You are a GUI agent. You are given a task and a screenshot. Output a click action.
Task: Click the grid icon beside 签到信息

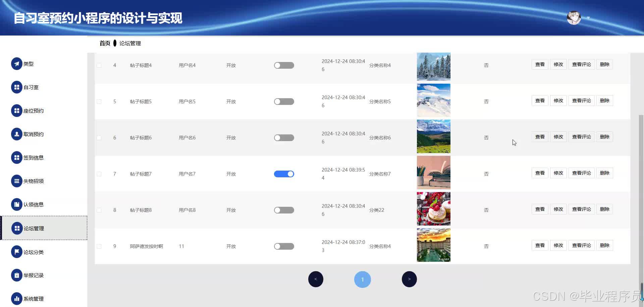point(17,158)
